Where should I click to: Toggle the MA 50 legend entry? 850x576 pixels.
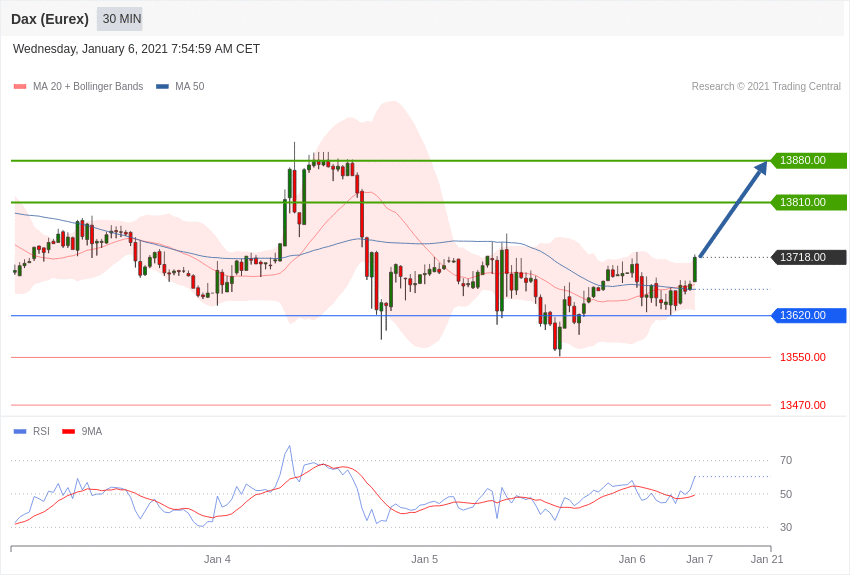180,86
